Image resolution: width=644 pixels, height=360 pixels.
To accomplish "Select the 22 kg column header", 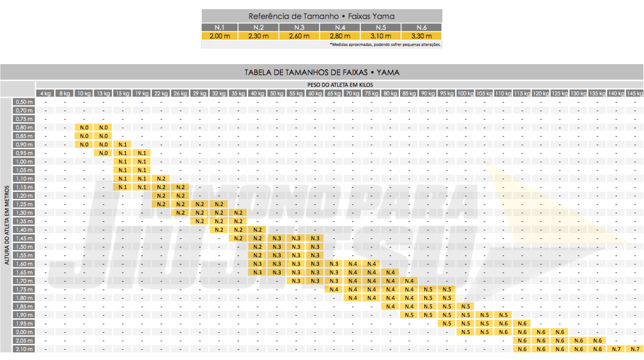I will [x=160, y=93].
